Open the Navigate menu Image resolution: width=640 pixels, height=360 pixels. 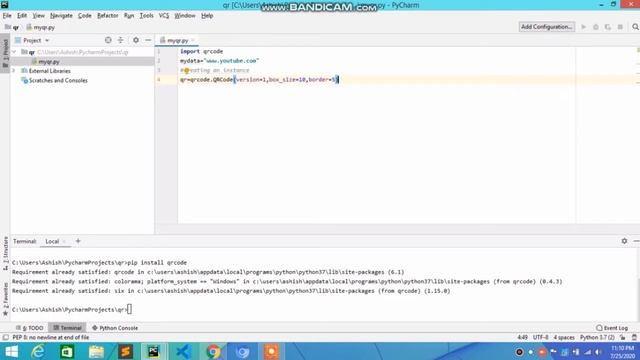pyautogui.click(x=61, y=16)
